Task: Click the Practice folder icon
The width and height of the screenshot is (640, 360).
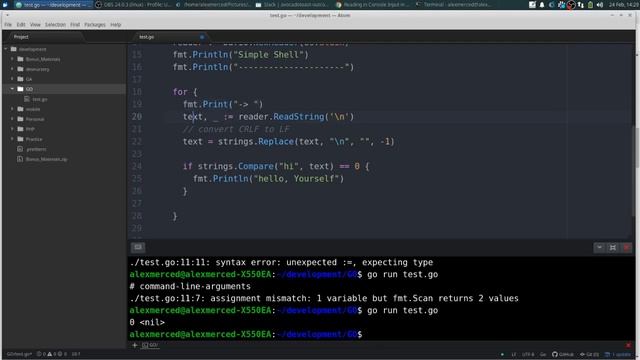Action: [x=20, y=139]
